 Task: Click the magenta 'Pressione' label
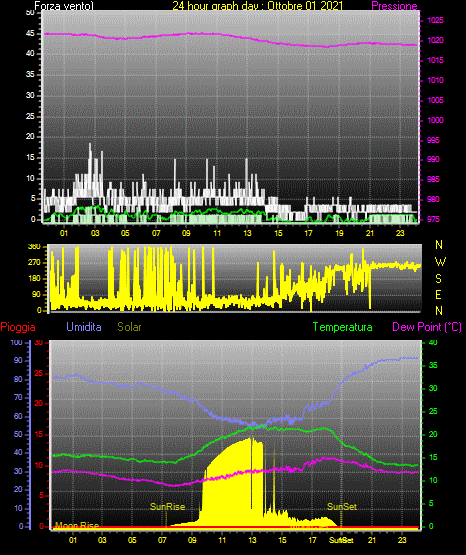394,6
